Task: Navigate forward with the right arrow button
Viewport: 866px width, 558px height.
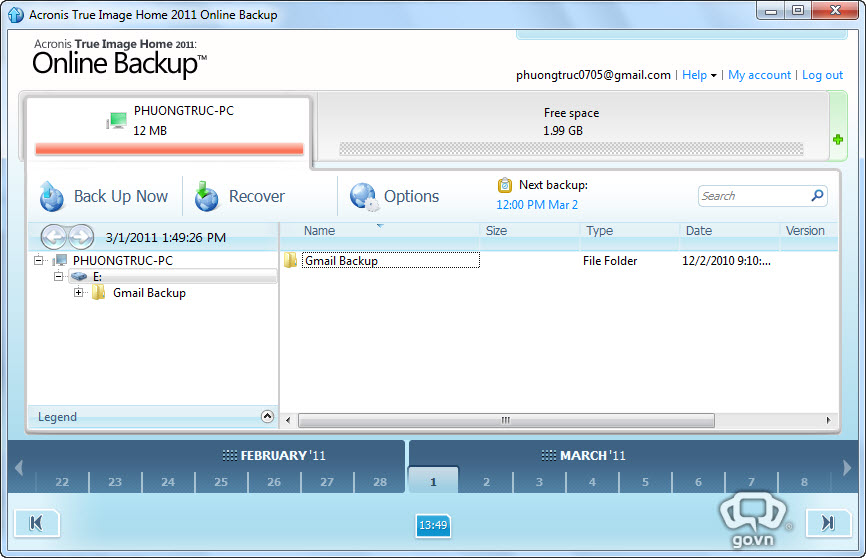Action: coord(81,237)
